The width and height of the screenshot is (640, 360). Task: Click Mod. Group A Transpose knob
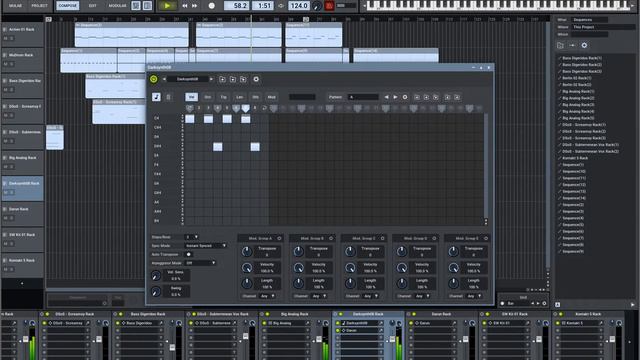pyautogui.click(x=247, y=251)
